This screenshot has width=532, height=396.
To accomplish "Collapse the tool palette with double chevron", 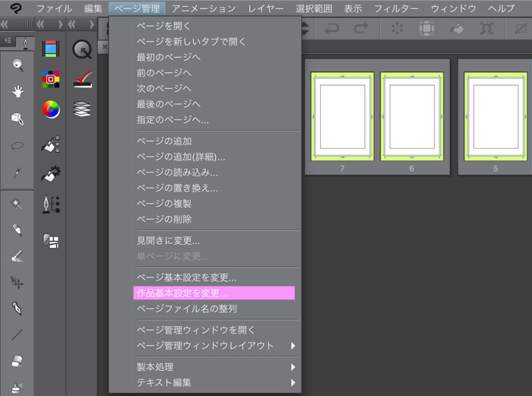I will click(x=5, y=24).
